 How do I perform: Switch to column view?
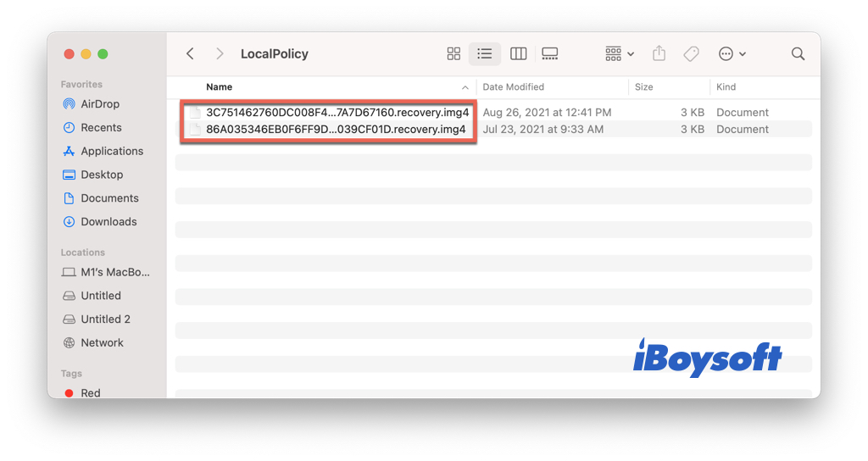[x=518, y=53]
